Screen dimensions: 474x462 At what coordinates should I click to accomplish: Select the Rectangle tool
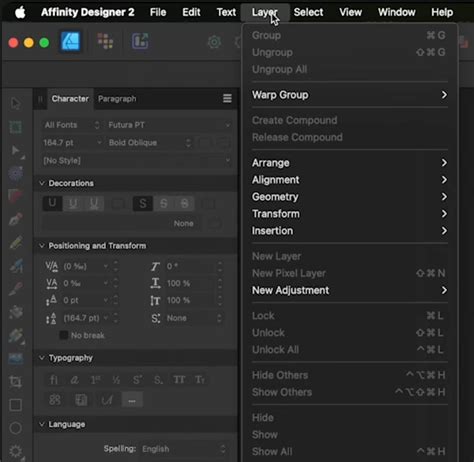(15, 405)
